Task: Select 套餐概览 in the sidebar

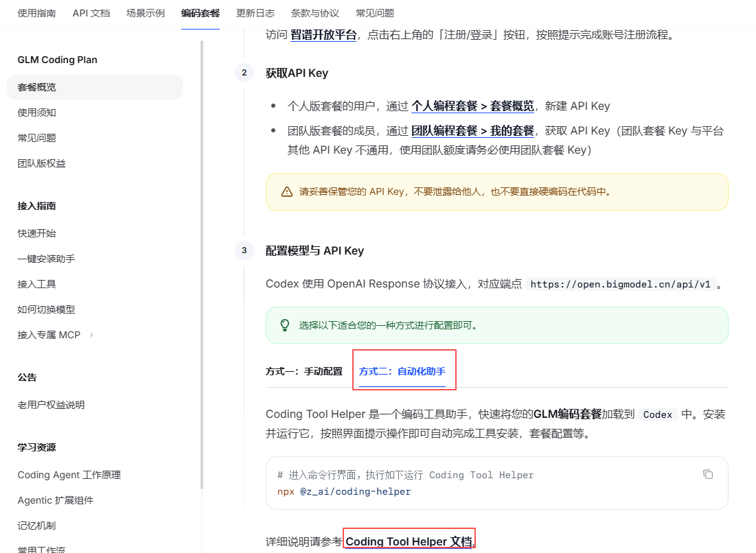Action: [x=95, y=87]
